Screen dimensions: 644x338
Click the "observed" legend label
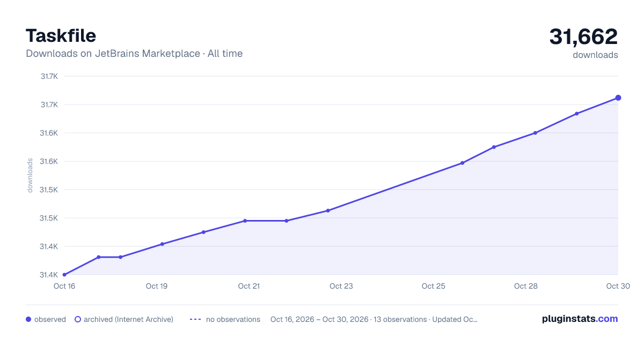click(x=50, y=319)
